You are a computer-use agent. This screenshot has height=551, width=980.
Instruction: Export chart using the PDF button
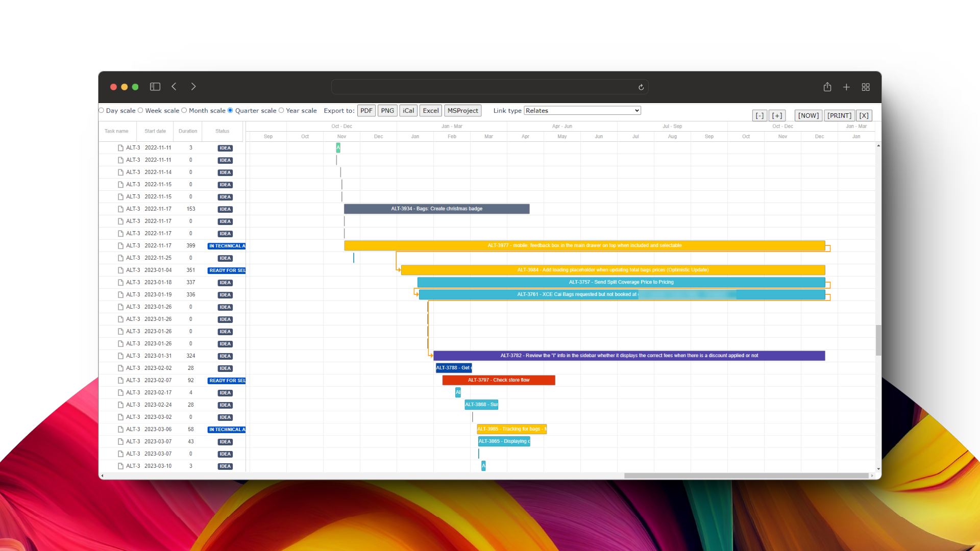coord(366,111)
